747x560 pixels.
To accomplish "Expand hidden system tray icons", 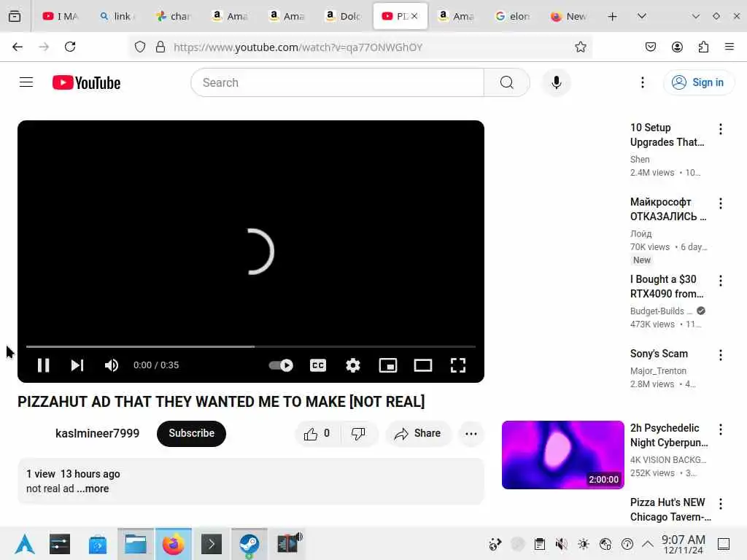I will point(648,544).
